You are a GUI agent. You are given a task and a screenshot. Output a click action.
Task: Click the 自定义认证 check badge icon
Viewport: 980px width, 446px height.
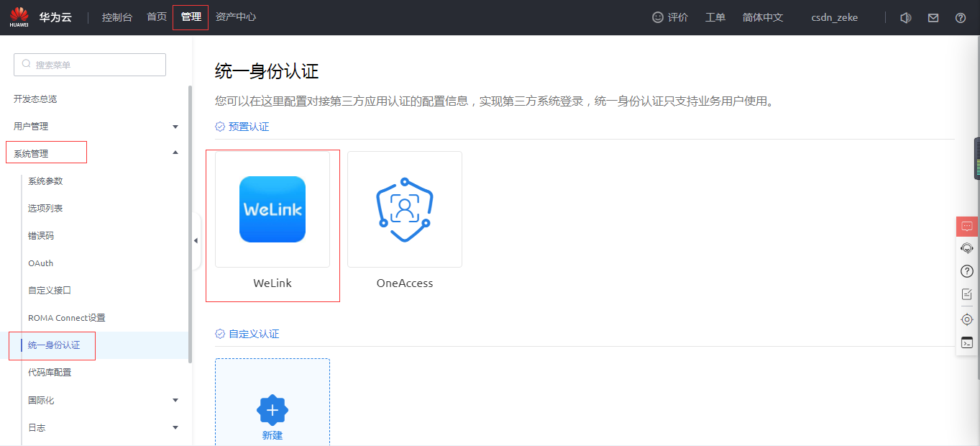220,334
